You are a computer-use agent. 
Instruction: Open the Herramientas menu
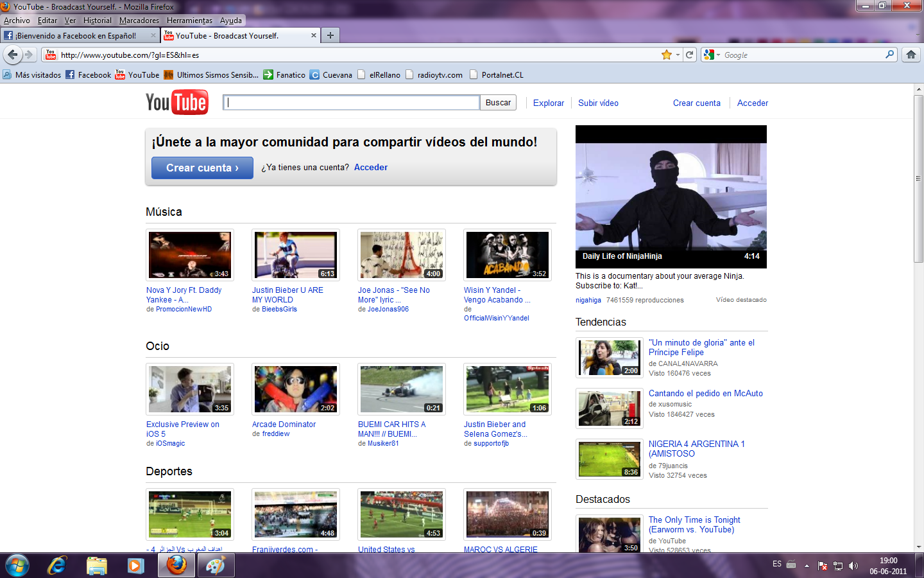click(189, 21)
